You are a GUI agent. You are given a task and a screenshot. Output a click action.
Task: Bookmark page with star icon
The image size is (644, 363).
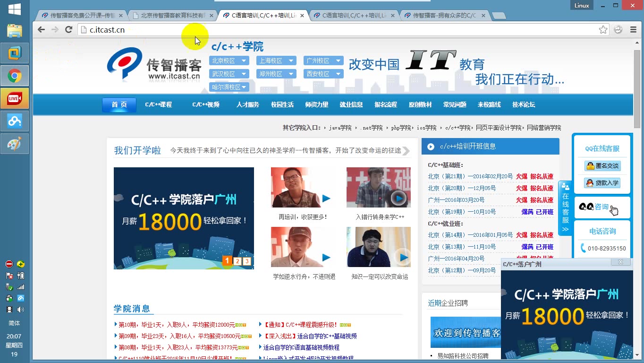click(x=603, y=30)
